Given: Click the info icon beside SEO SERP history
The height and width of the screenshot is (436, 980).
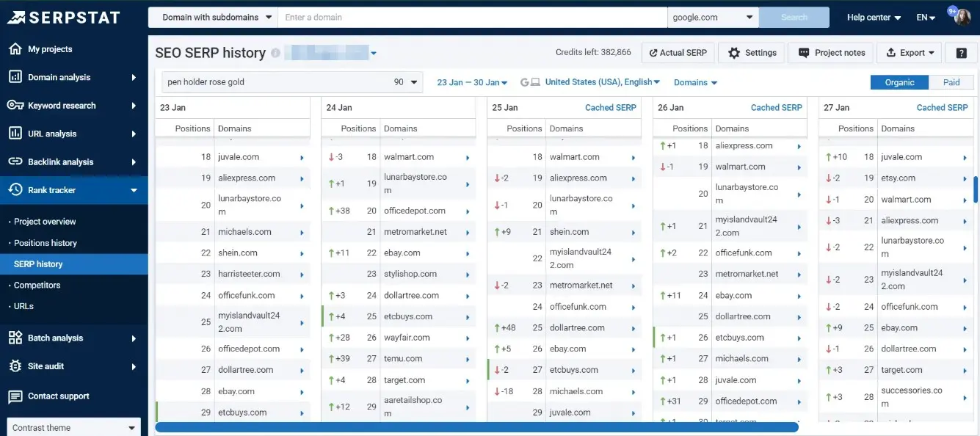Looking at the screenshot, I should pyautogui.click(x=275, y=53).
